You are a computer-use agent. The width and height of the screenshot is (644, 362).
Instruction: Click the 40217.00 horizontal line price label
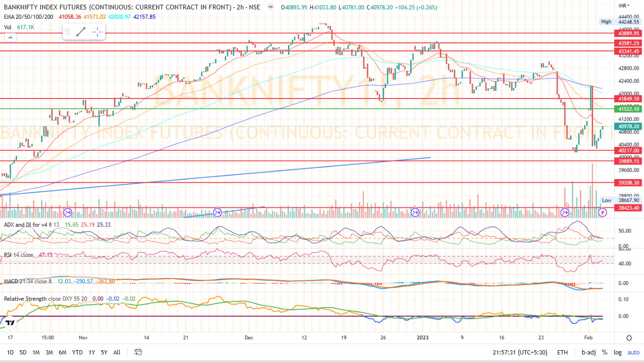[x=628, y=150]
